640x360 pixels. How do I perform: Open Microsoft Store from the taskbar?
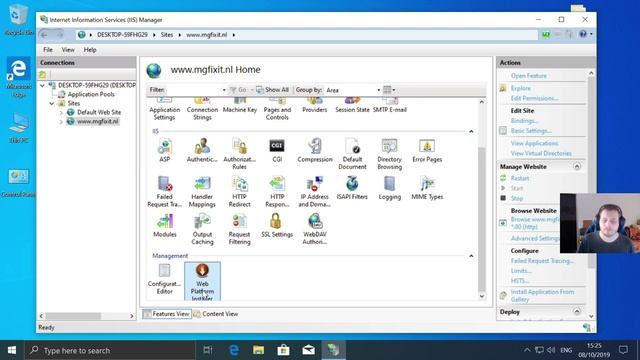pos(283,350)
